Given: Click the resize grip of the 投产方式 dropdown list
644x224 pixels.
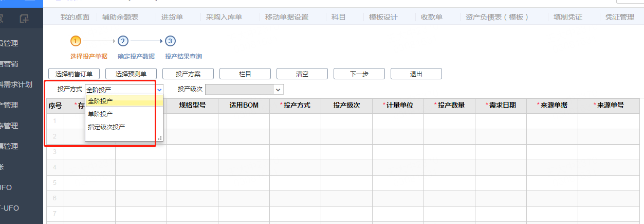Looking at the screenshot, I should (160, 138).
